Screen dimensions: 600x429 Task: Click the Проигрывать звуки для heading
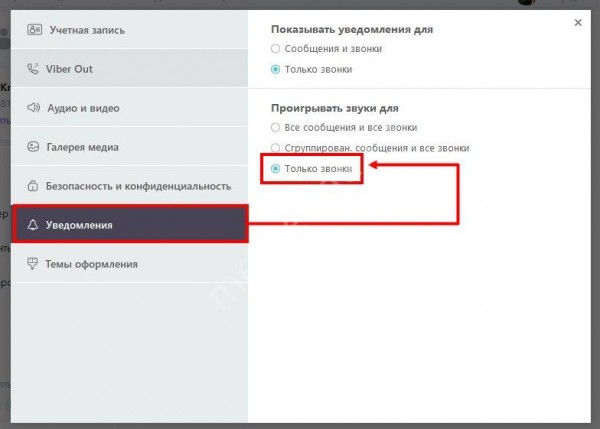pos(335,108)
